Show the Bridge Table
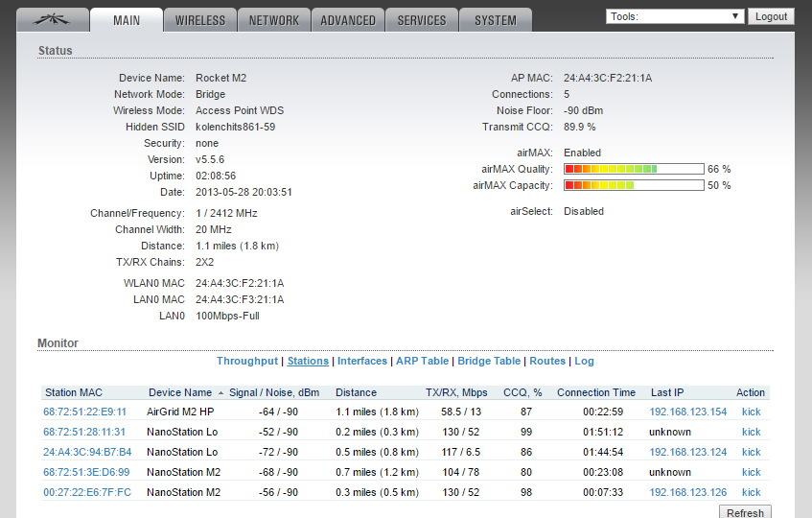Viewport: 812px width, 518px height. point(489,361)
